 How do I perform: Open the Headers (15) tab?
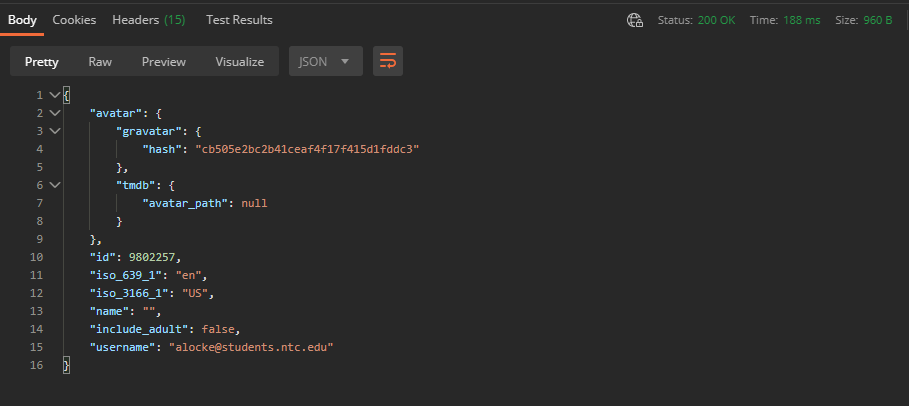148,20
